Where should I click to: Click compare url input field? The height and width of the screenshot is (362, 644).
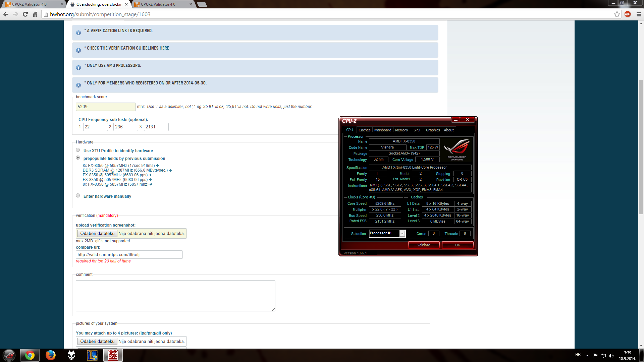129,255
